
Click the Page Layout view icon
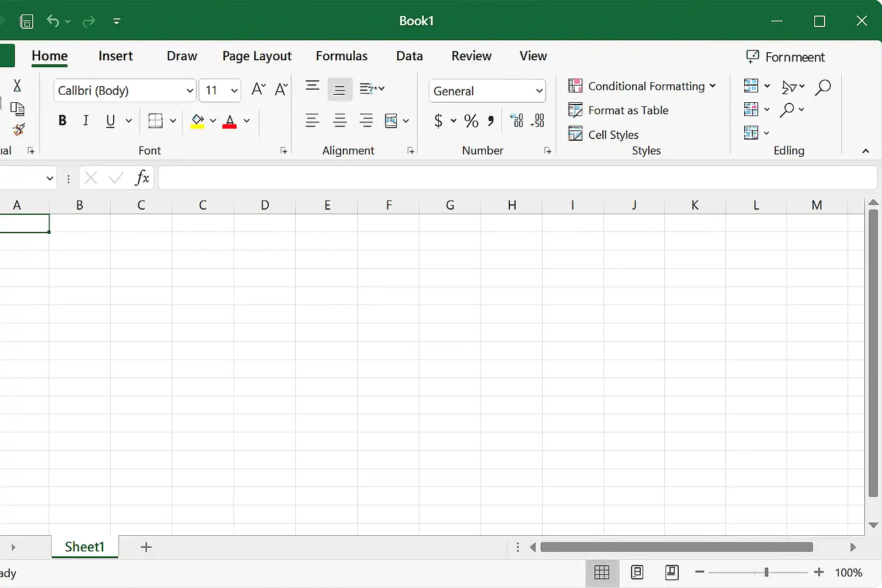tap(637, 572)
